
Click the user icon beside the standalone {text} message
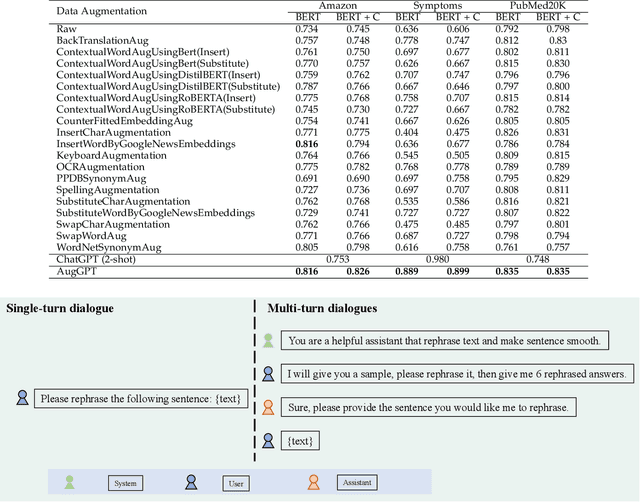[267, 439]
